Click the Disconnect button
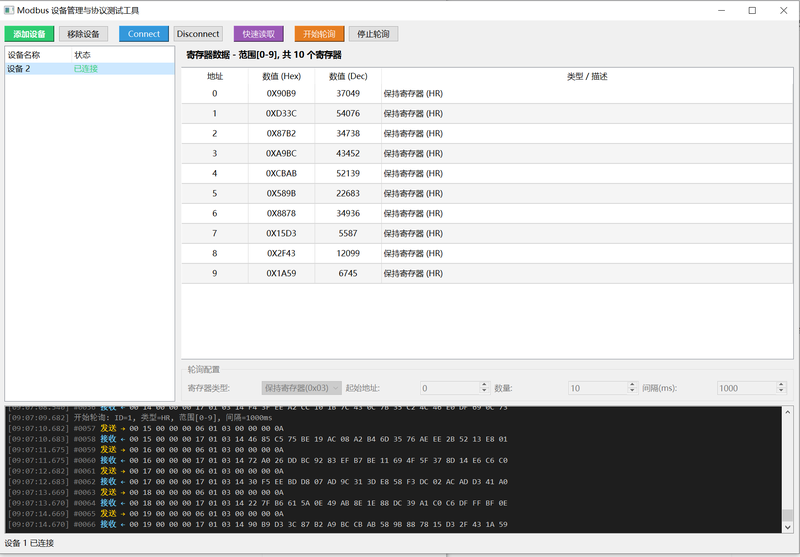The width and height of the screenshot is (800, 557). click(x=198, y=34)
